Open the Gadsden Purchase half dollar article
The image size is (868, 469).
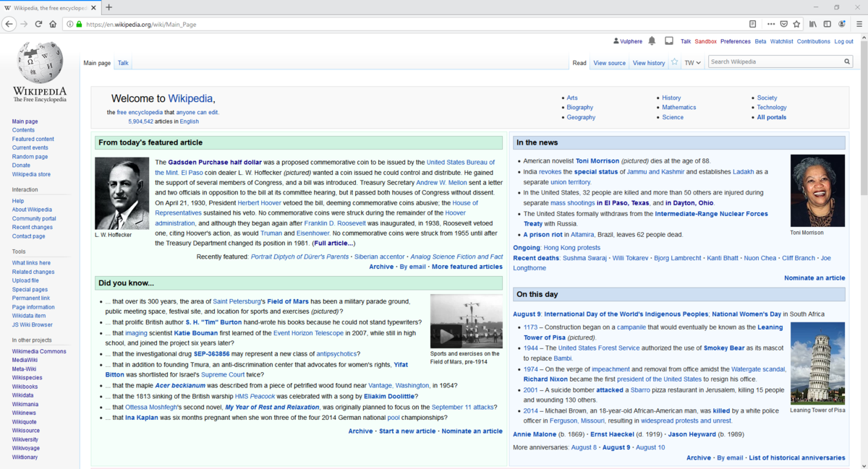[215, 163]
